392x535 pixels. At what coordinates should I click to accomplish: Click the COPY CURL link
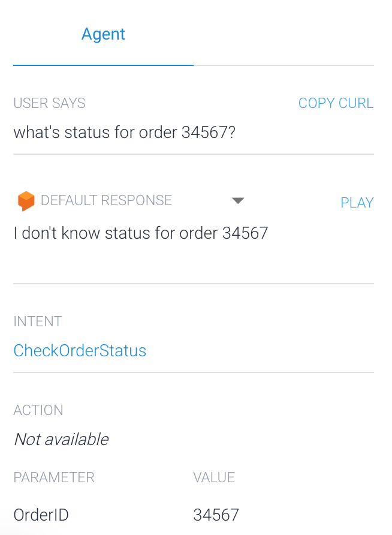[336, 103]
